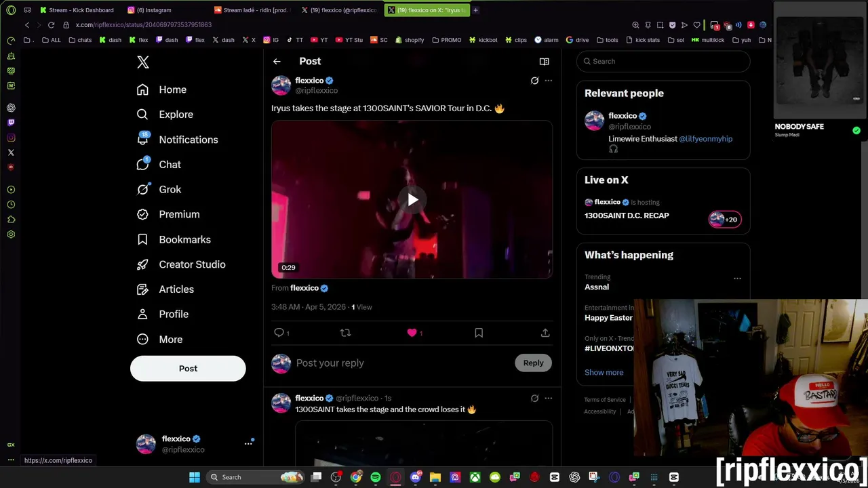The image size is (868, 488).
Task: Open Explore in the X sidebar
Action: [x=165, y=115]
